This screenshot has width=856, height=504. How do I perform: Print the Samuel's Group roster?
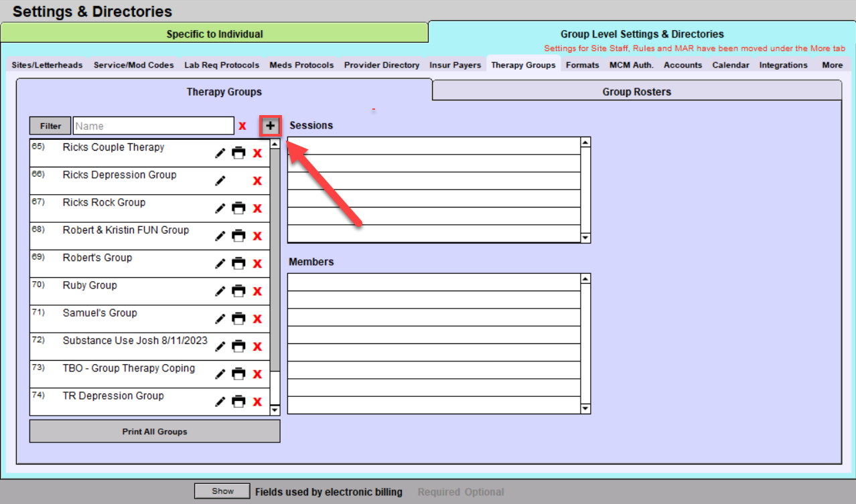(238, 319)
